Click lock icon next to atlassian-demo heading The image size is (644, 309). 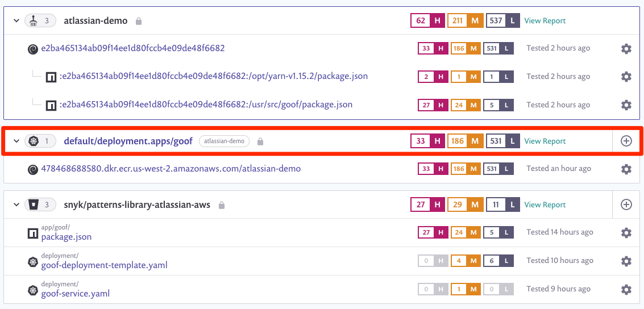pos(139,21)
